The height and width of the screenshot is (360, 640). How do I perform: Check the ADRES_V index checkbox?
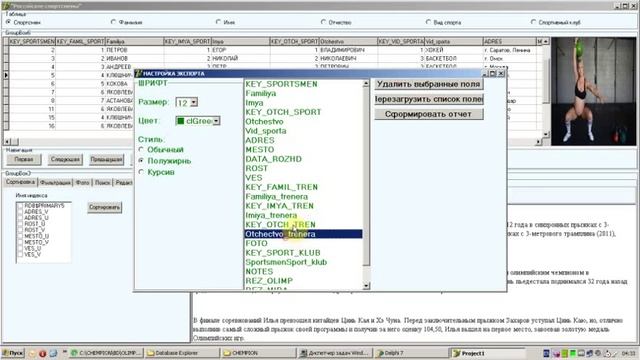[x=20, y=212]
